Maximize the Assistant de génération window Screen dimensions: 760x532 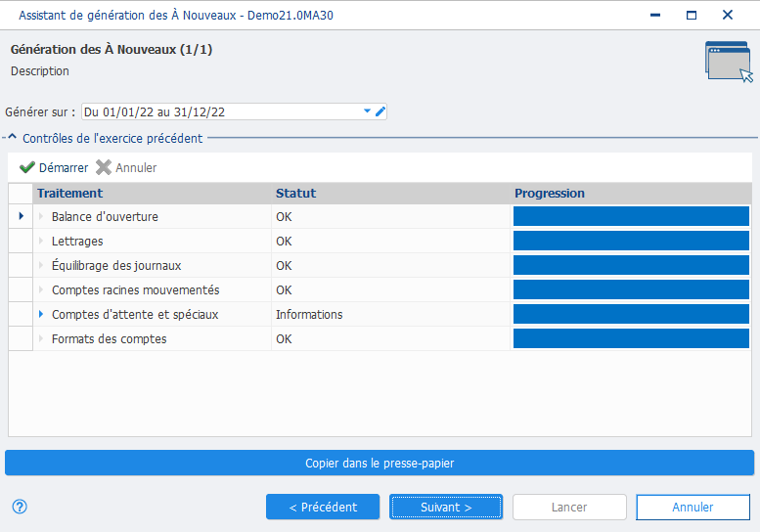(692, 15)
